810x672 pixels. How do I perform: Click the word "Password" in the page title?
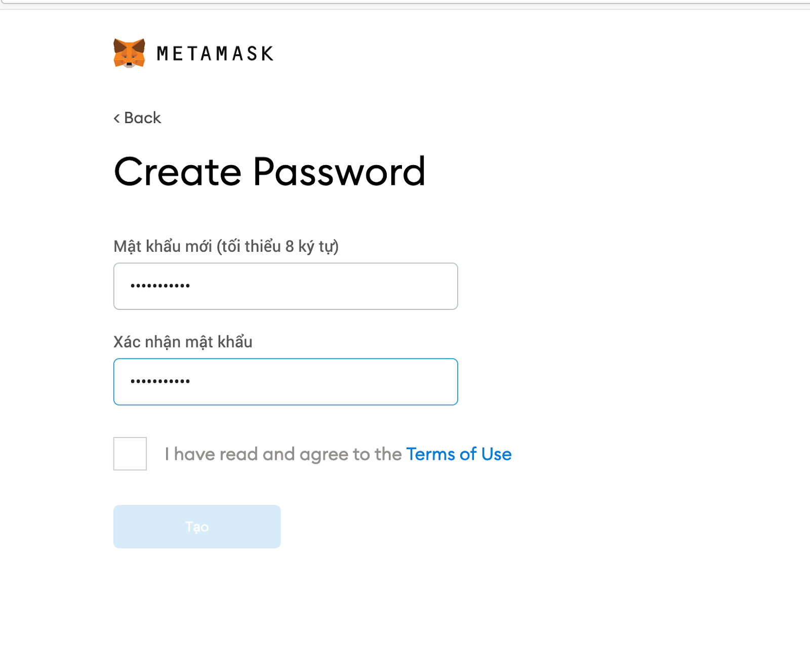tap(339, 172)
